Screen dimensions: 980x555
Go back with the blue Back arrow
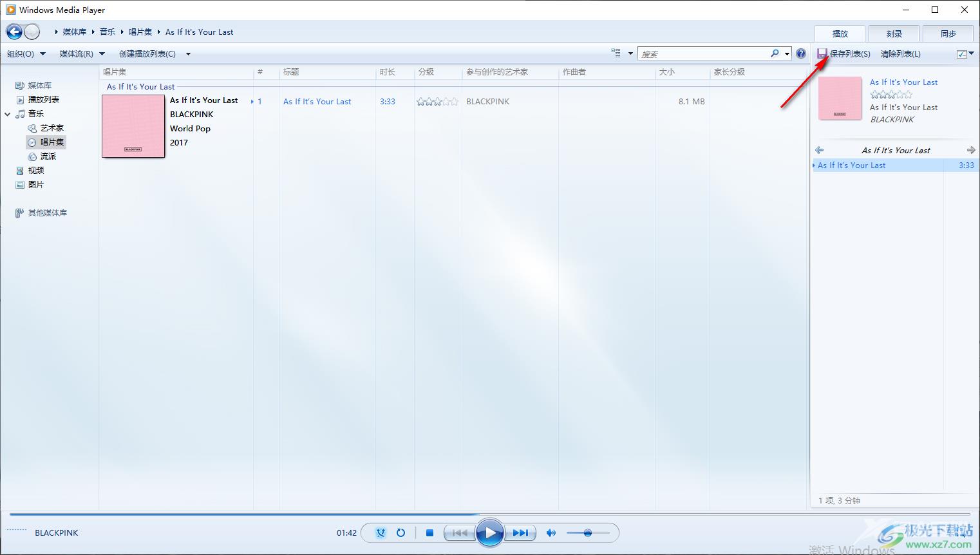click(x=14, y=32)
